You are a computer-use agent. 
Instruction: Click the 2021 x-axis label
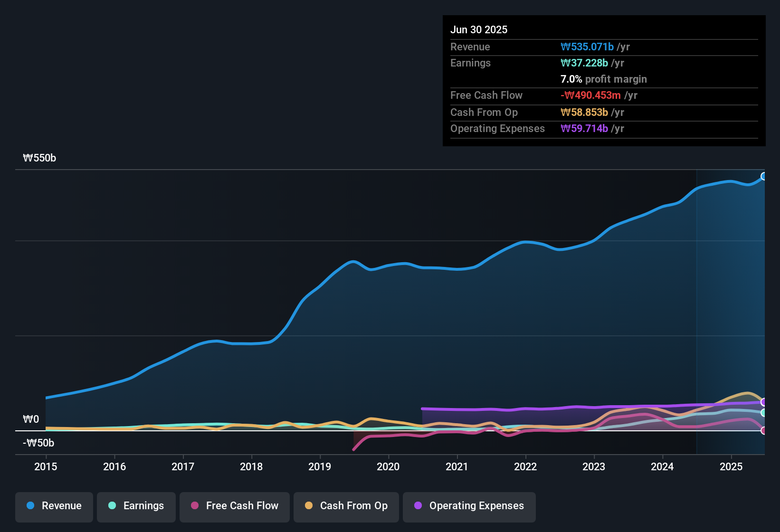[457, 467]
